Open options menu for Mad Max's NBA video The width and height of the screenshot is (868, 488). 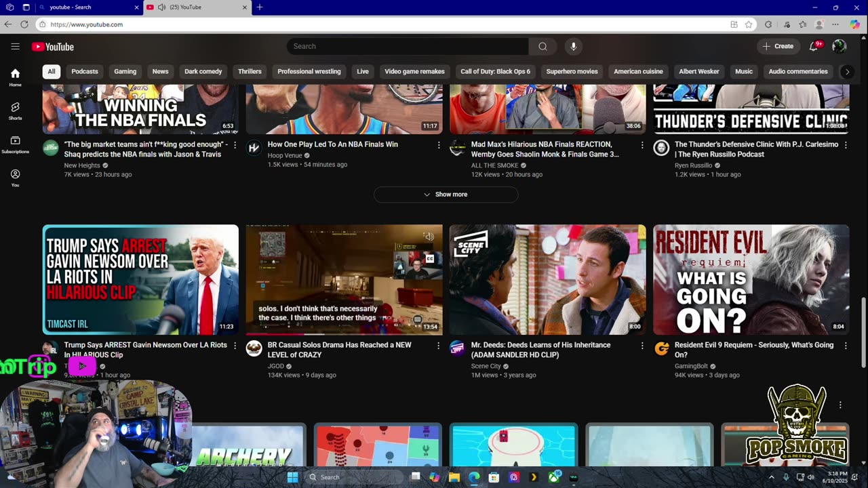click(x=642, y=145)
